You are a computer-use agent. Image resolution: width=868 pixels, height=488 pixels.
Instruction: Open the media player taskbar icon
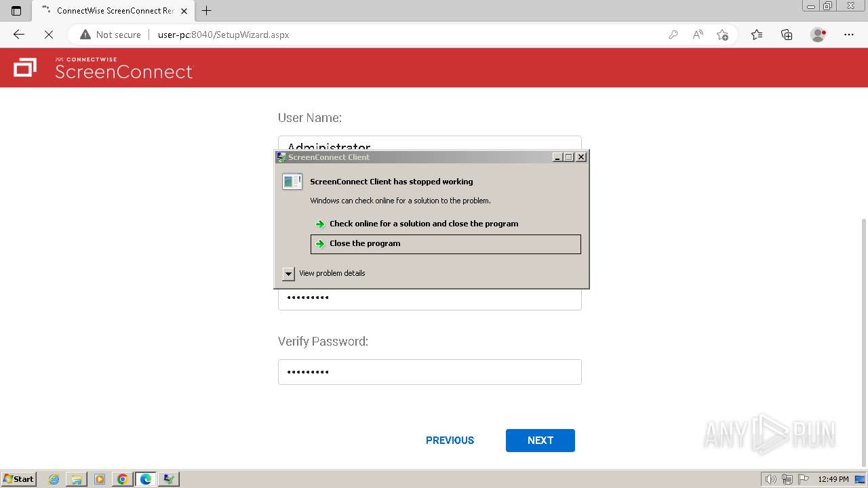(x=100, y=479)
